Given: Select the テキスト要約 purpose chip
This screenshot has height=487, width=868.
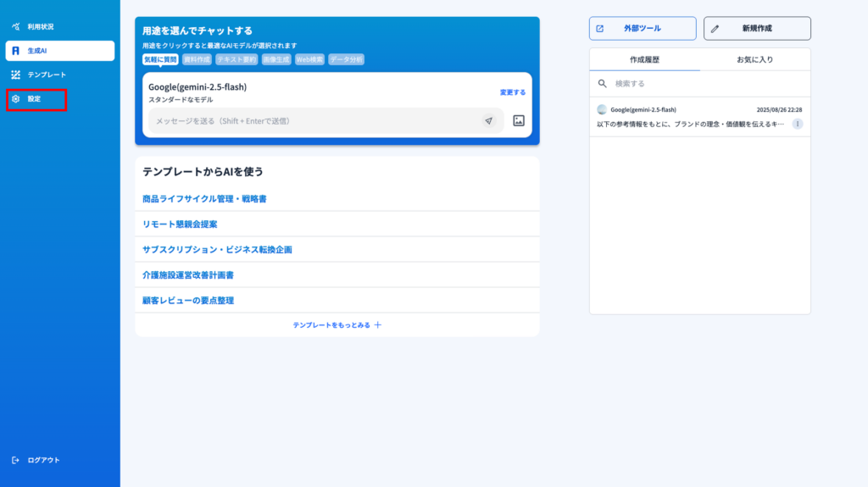Looking at the screenshot, I should [236, 59].
